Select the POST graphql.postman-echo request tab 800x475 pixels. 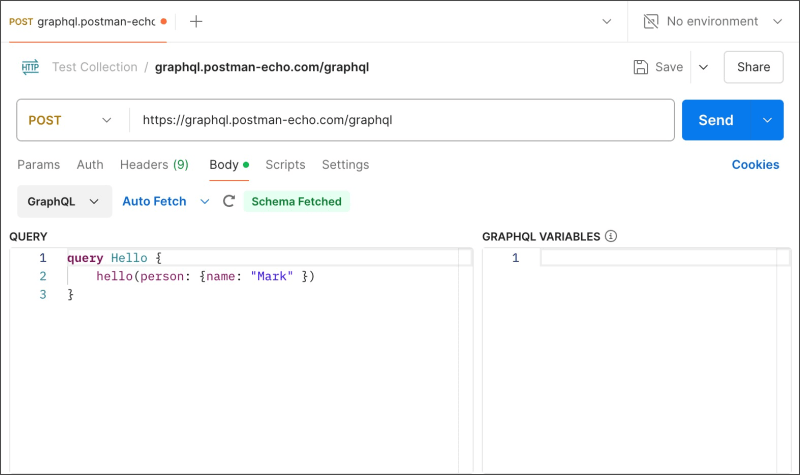(88, 21)
